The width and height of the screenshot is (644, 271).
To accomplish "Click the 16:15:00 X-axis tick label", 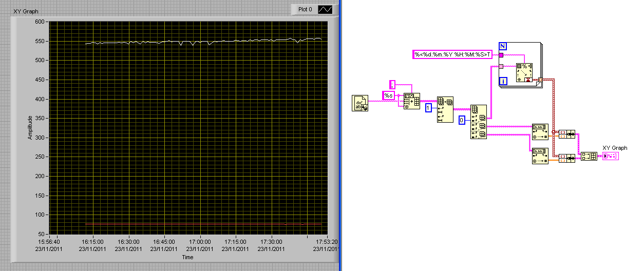I will point(92,242).
